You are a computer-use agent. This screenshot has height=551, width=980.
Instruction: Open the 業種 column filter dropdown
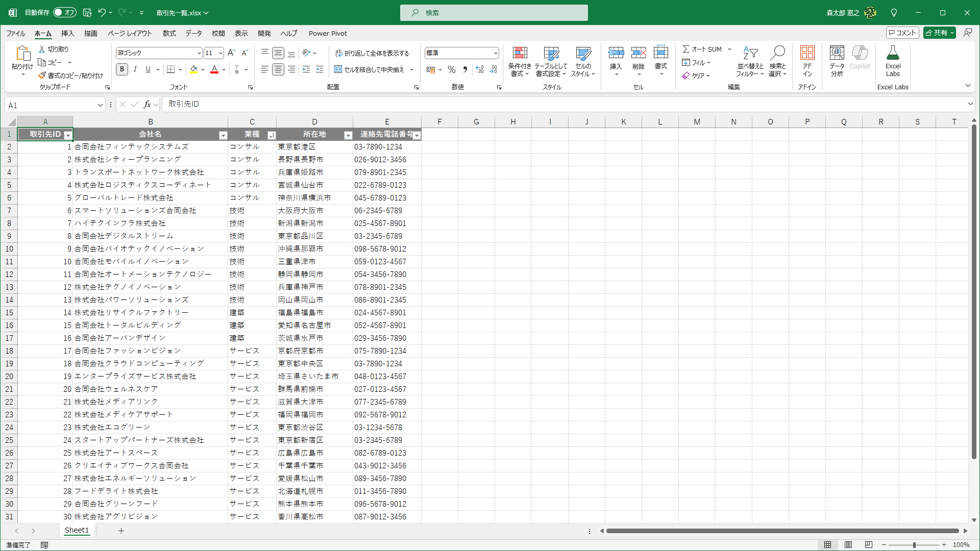tap(272, 135)
